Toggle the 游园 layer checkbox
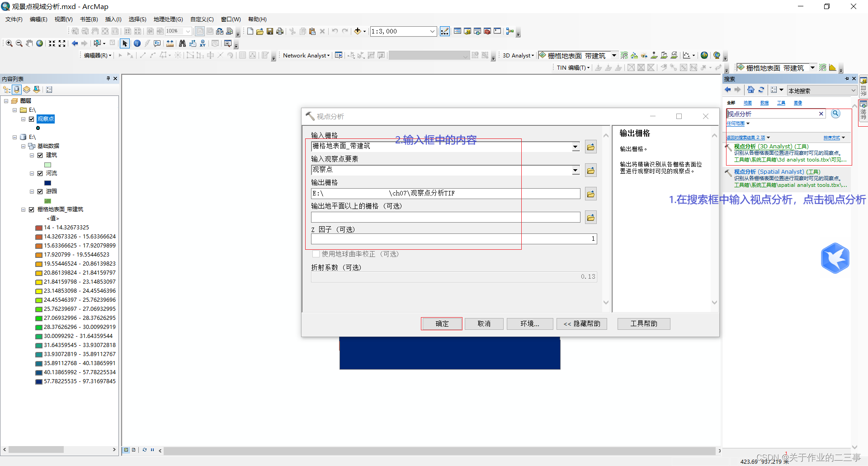This screenshot has width=868, height=466. (x=40, y=192)
